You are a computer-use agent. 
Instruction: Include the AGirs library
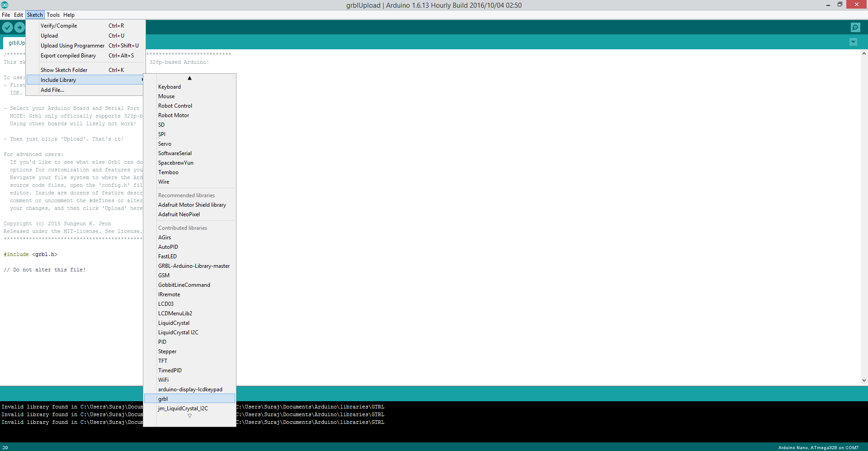189,237
